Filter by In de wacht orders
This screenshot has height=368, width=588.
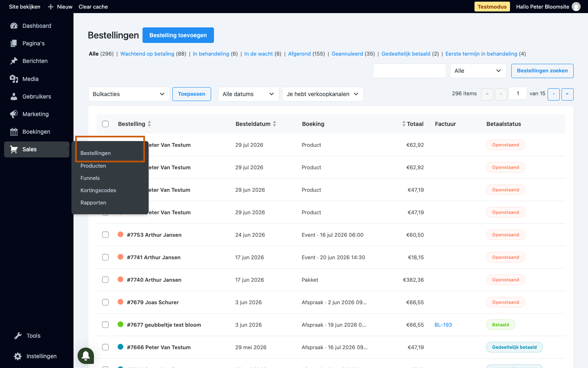pyautogui.click(x=258, y=54)
